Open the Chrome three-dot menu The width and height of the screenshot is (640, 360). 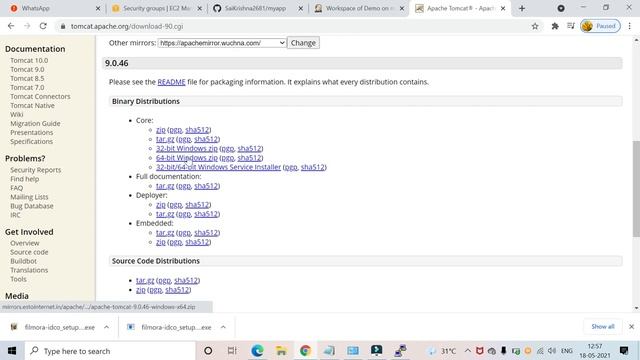629,26
